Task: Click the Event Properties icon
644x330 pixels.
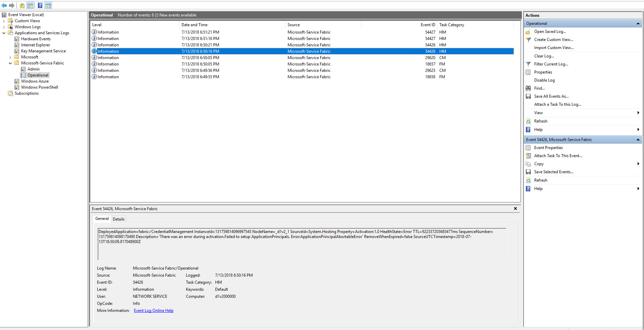Action: click(x=528, y=147)
